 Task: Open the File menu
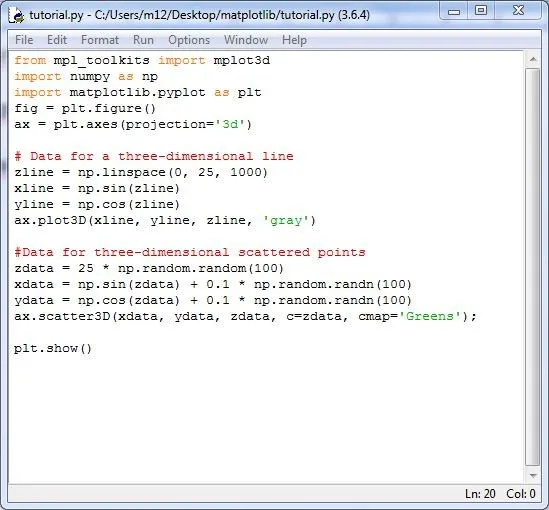point(24,40)
